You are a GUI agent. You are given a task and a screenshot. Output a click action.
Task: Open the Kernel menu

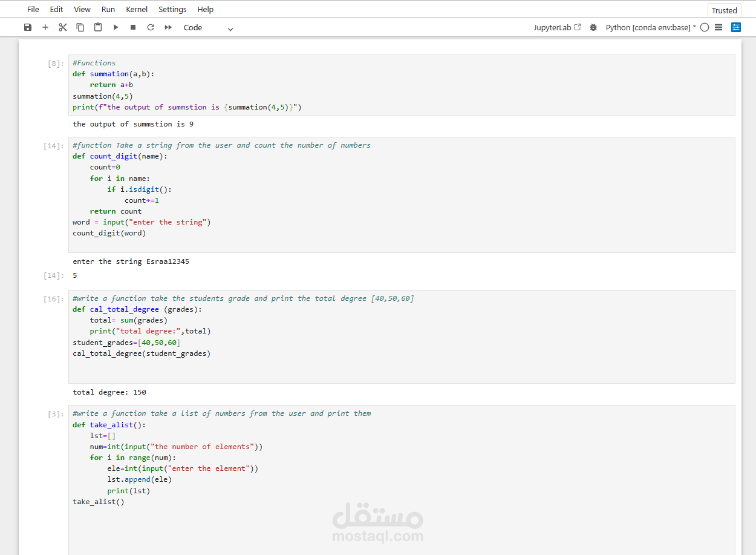pos(137,9)
